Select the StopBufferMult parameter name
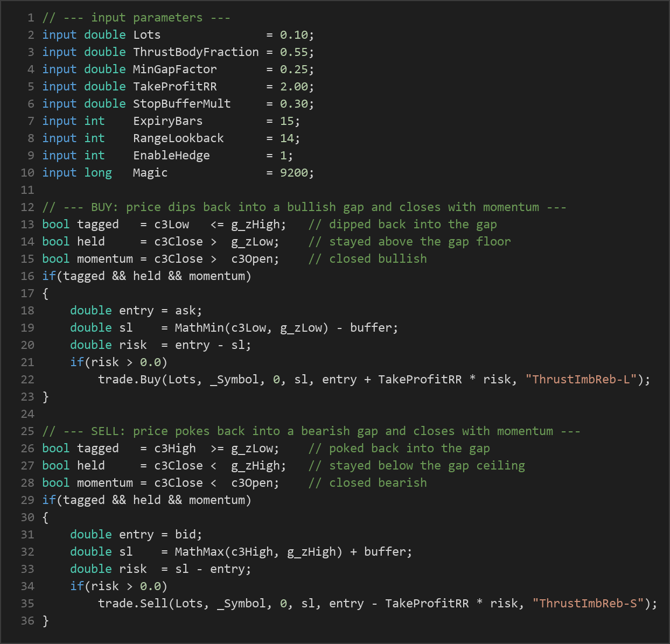This screenshot has height=644, width=670. 182,104
